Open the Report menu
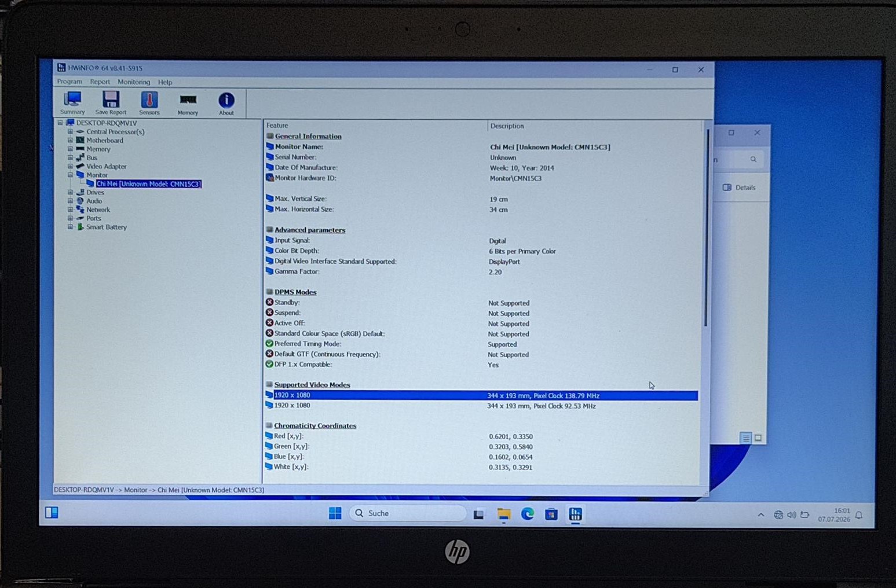896x588 pixels. point(100,82)
